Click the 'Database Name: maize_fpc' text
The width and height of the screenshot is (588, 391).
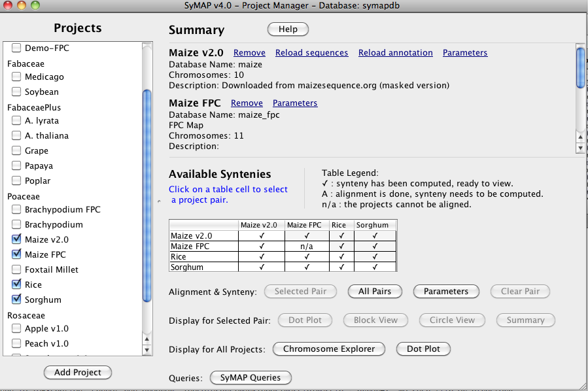(x=224, y=114)
